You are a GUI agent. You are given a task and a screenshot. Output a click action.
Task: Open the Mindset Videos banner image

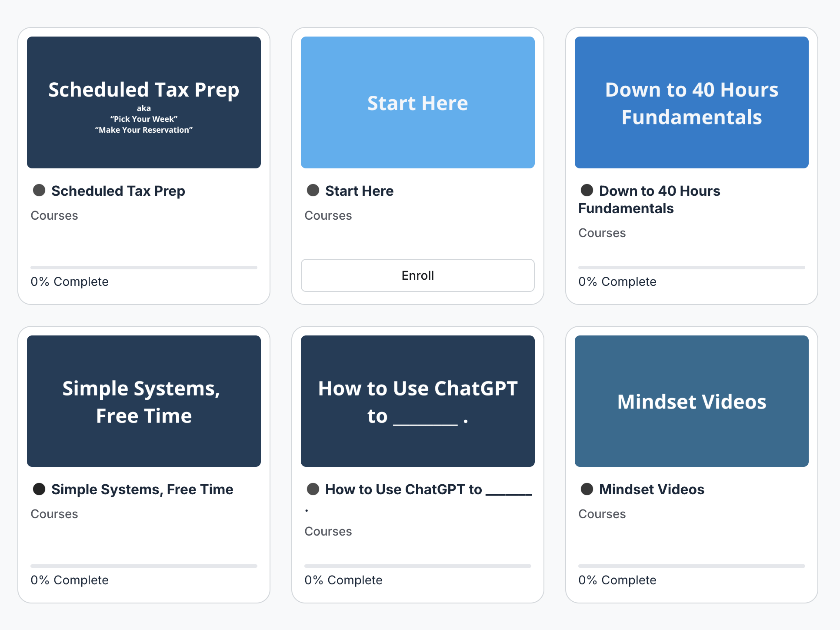click(692, 401)
